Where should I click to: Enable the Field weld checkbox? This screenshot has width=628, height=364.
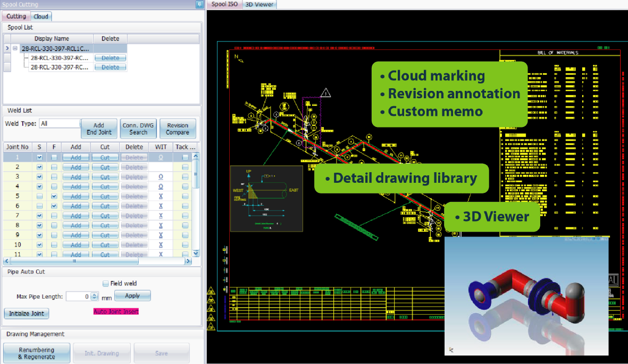click(x=105, y=284)
